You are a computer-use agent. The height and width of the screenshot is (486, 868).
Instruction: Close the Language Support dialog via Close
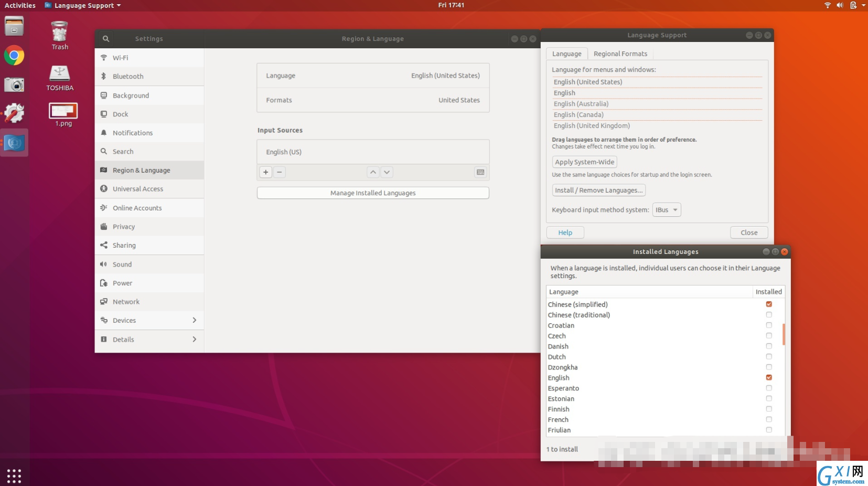749,233
